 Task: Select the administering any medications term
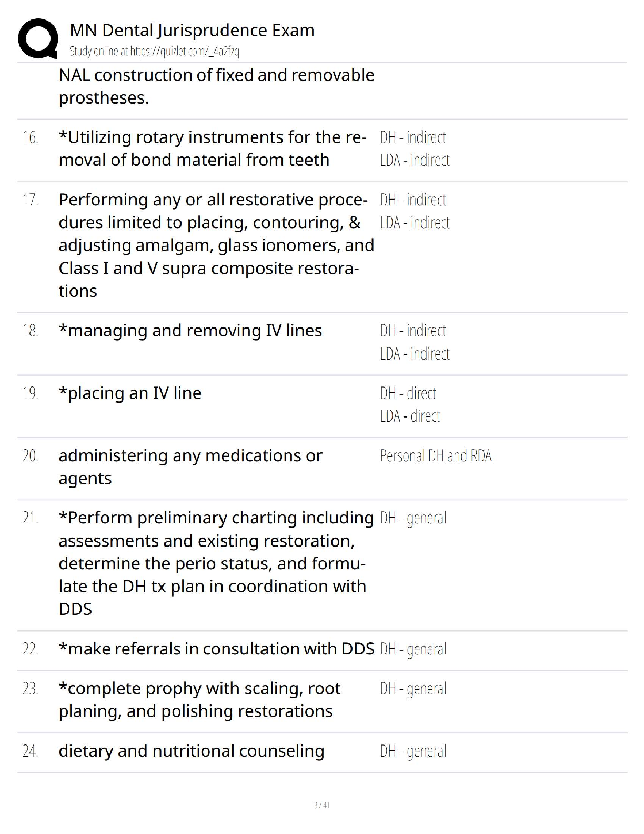pos(190,467)
